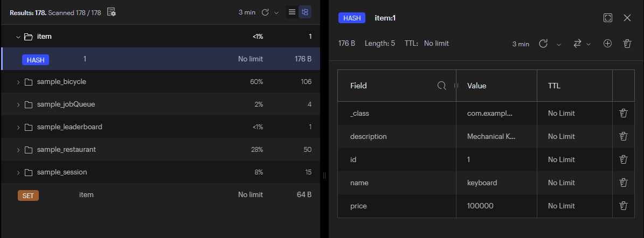The width and height of the screenshot is (644, 238).
Task: Open key list auto-refresh dropdown
Action: pos(276,13)
